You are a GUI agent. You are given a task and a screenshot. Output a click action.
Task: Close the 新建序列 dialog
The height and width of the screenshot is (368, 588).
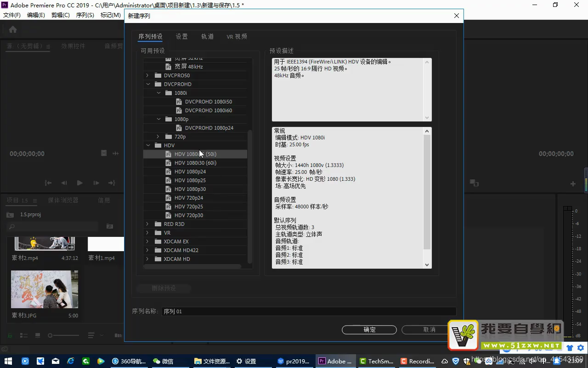tap(456, 16)
